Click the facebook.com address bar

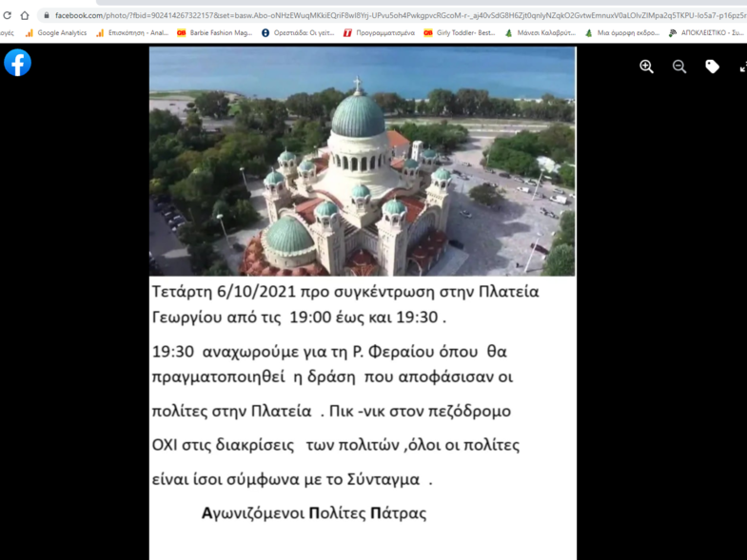click(381, 15)
